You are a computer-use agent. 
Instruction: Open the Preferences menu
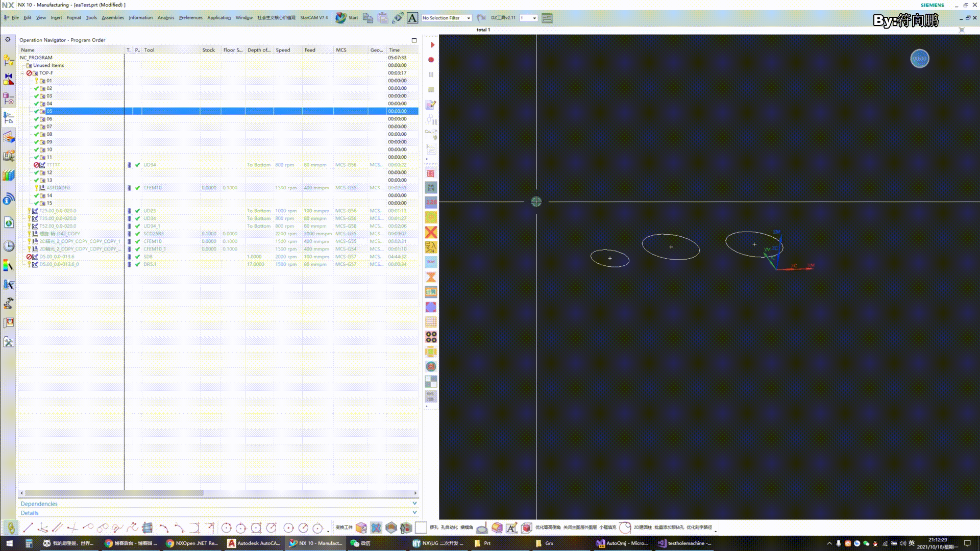pyautogui.click(x=190, y=18)
